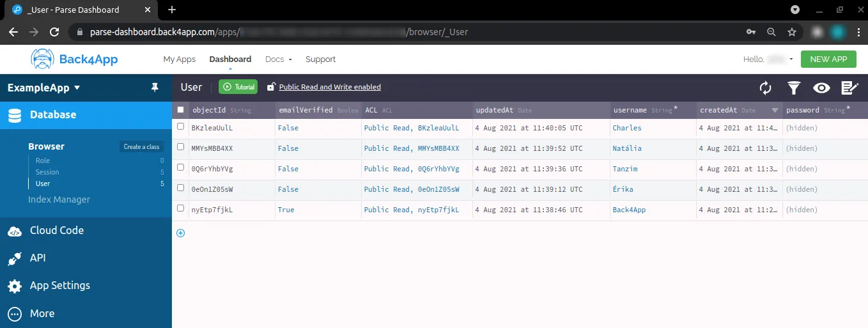868x328 pixels.
Task: Open the filter funnel icon
Action: (793, 88)
